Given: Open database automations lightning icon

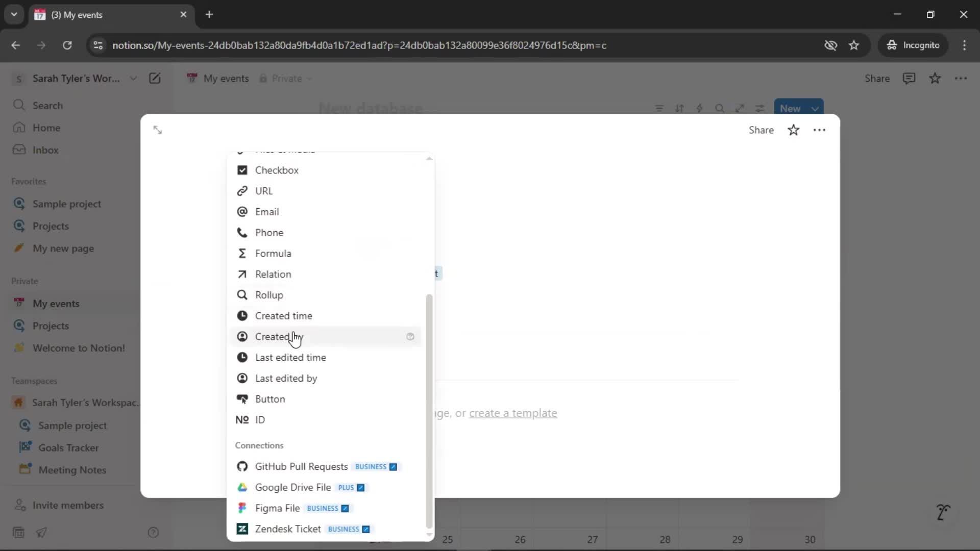Looking at the screenshot, I should (x=699, y=108).
